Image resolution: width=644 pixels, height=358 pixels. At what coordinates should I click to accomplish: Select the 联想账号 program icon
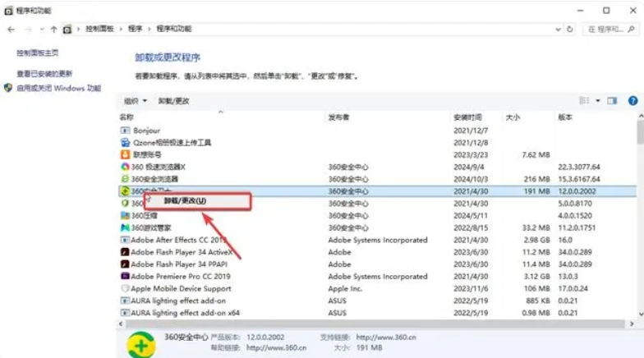(125, 154)
